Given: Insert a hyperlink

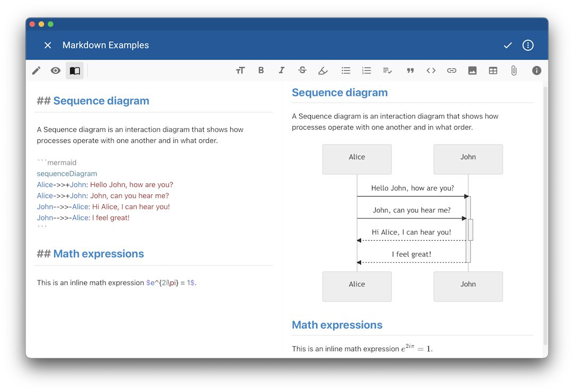Looking at the screenshot, I should 451,70.
